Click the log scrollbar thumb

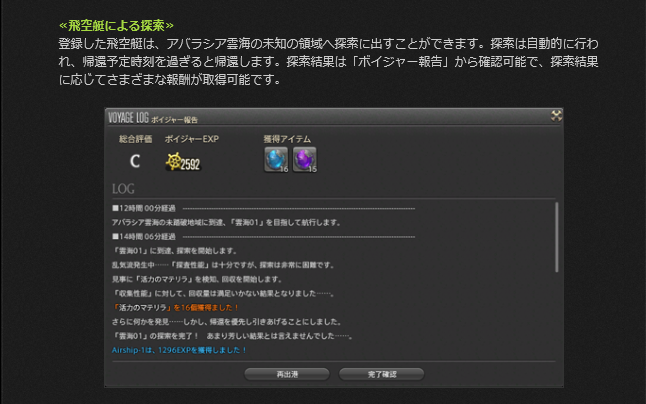(557, 237)
